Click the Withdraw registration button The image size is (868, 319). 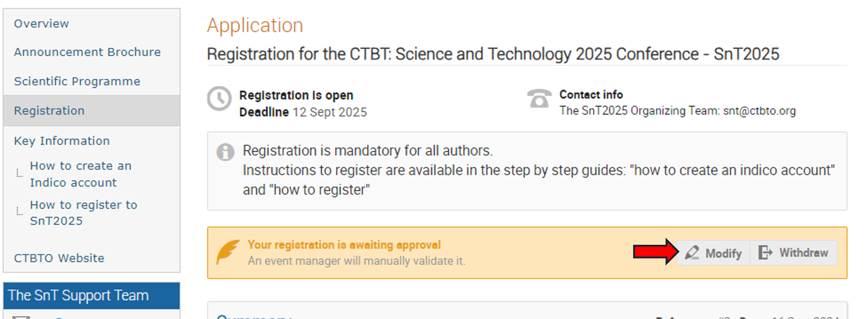(x=794, y=253)
